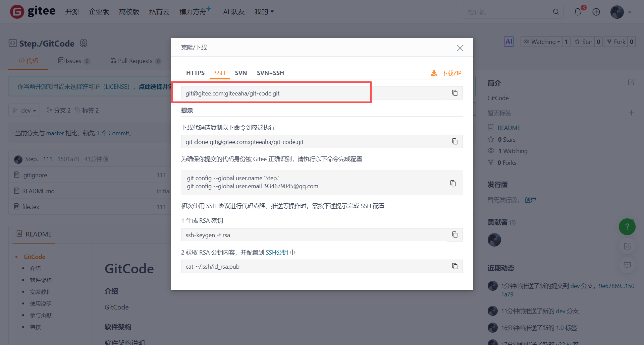Click the search magnifier icon
The height and width of the screenshot is (345, 644).
click(556, 12)
